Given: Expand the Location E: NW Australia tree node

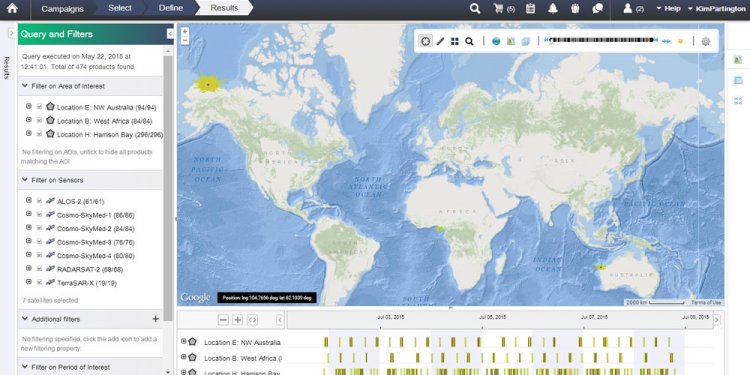Looking at the screenshot, I should pyautogui.click(x=29, y=106).
